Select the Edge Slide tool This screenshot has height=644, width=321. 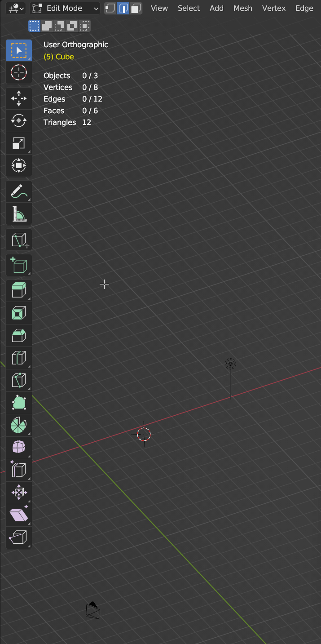[x=19, y=470]
